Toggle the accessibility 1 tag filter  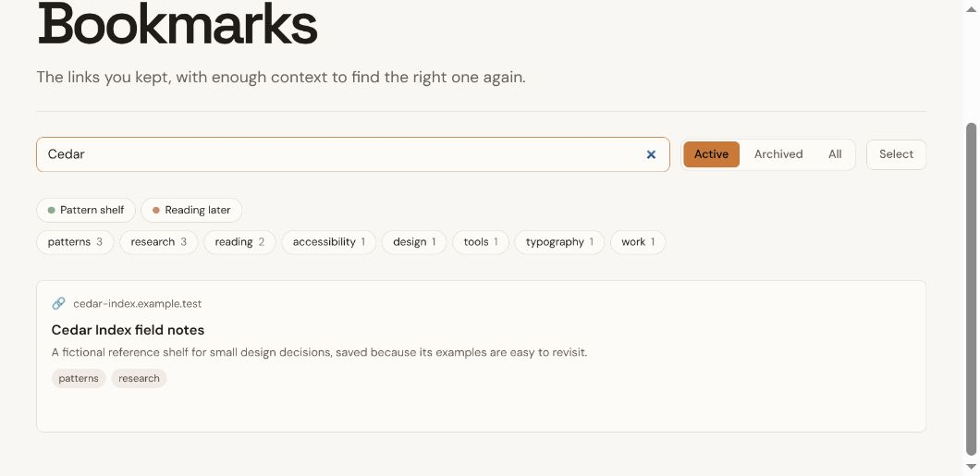[x=329, y=242]
